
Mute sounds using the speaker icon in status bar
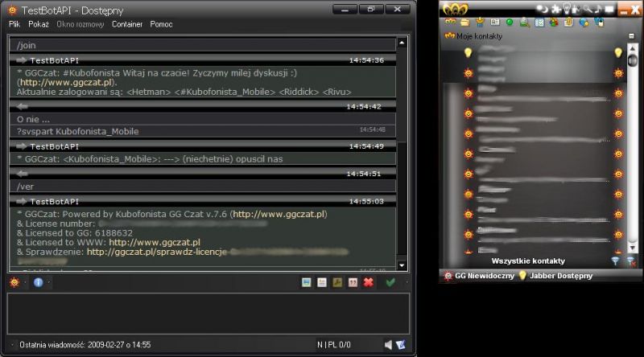pyautogui.click(x=388, y=345)
